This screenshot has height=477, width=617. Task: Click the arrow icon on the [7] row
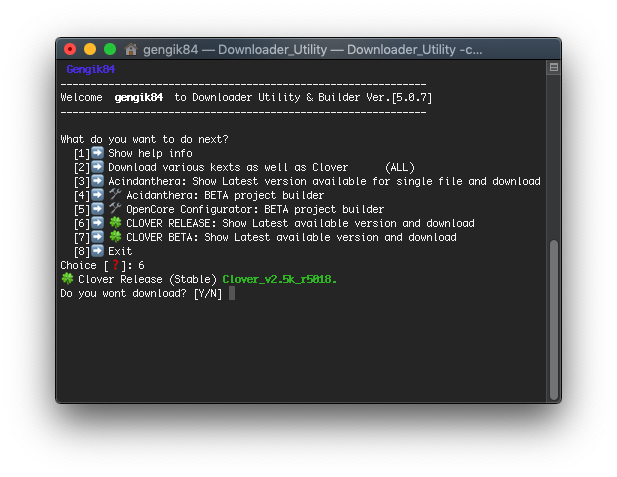[98, 237]
